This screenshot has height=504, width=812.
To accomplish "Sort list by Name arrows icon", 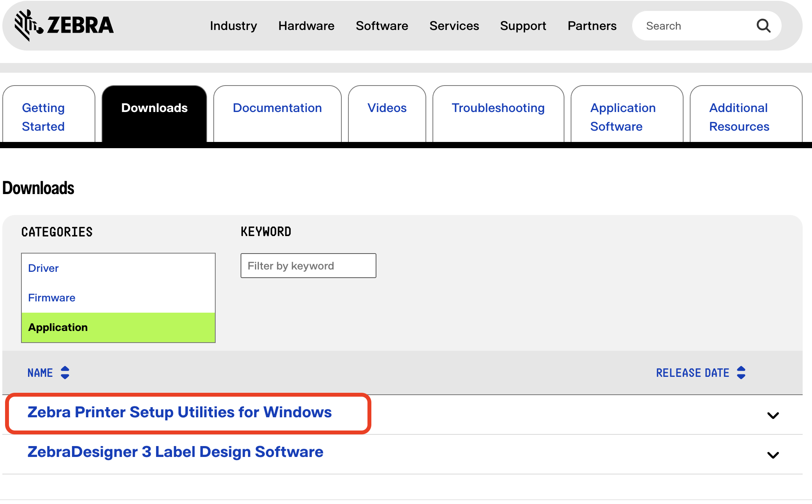I will [65, 373].
